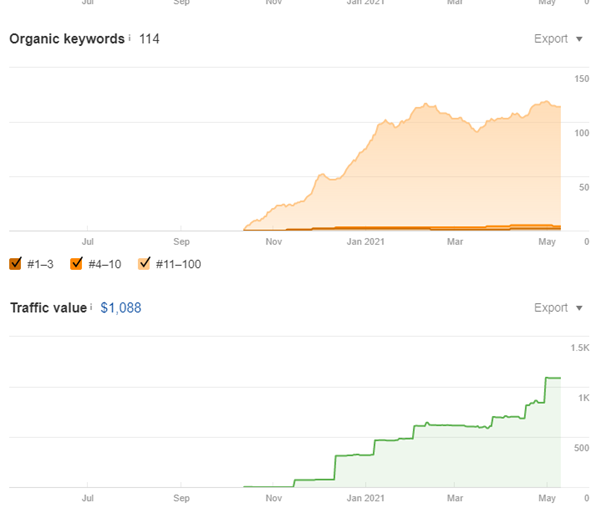Image resolution: width=601 pixels, height=518 pixels.
Task: Open the Traffic value info tooltip icon
Action: [91, 307]
